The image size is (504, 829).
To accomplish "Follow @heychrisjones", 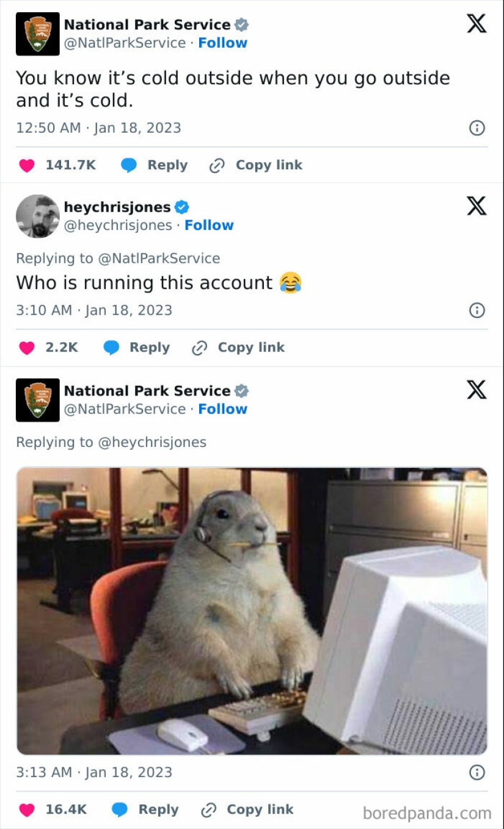I will 209,226.
